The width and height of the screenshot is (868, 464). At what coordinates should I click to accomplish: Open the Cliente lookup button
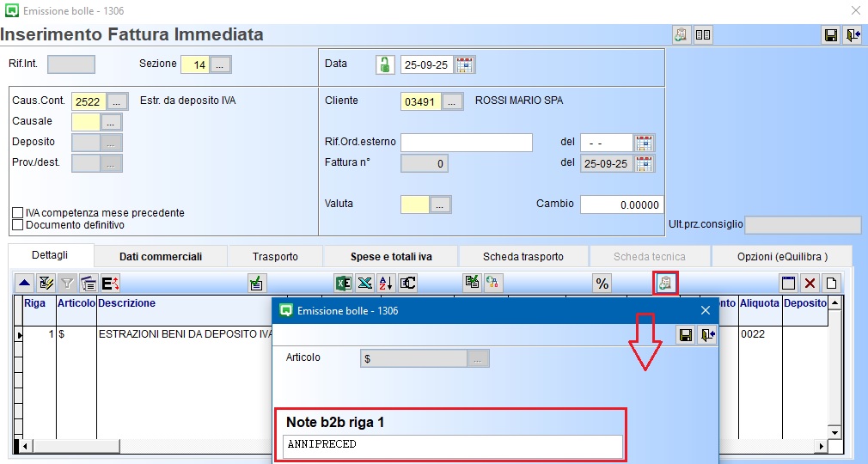coord(453,101)
